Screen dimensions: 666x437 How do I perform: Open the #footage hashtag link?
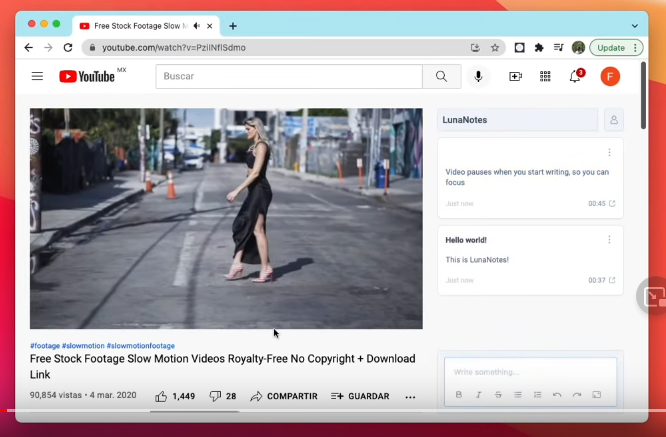(x=45, y=346)
